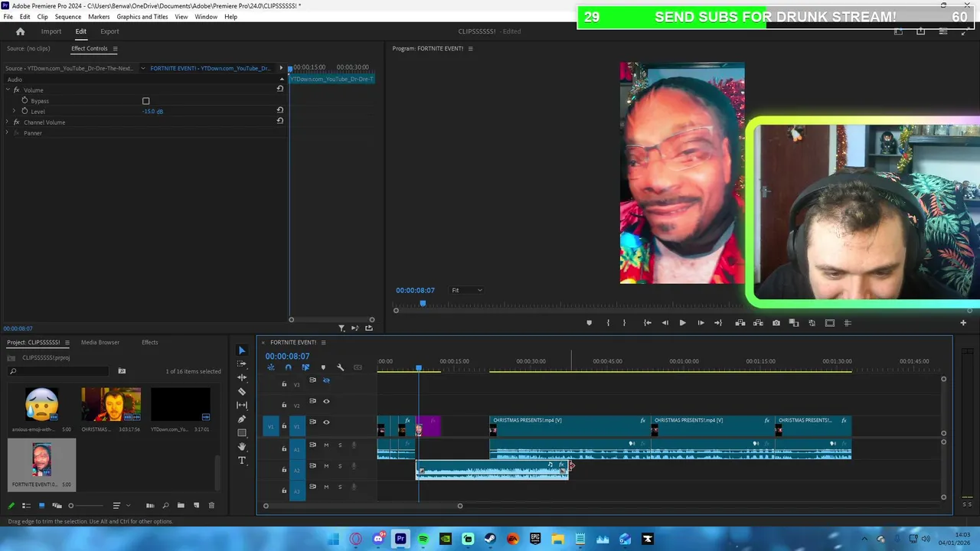Image resolution: width=980 pixels, height=551 pixels.
Task: Click the New Bin folder icon
Action: [181, 505]
